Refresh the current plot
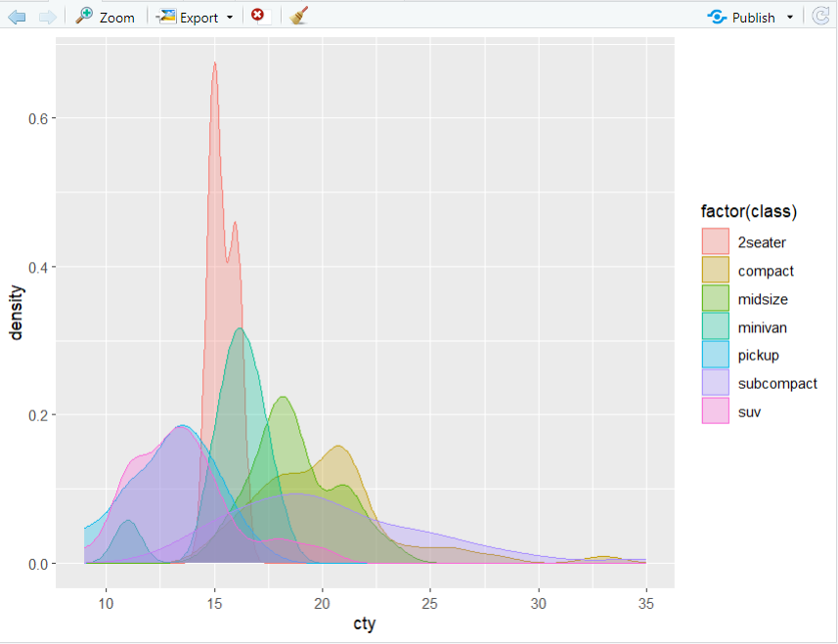The height and width of the screenshot is (644, 838). (x=821, y=17)
